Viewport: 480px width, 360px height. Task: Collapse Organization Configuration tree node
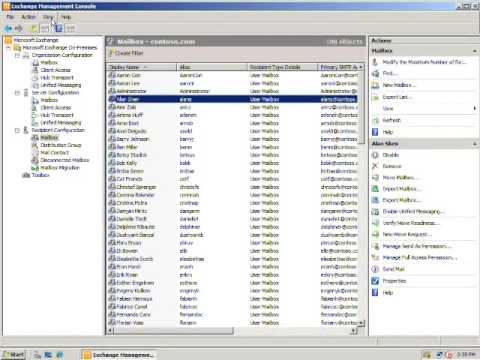click(17, 55)
